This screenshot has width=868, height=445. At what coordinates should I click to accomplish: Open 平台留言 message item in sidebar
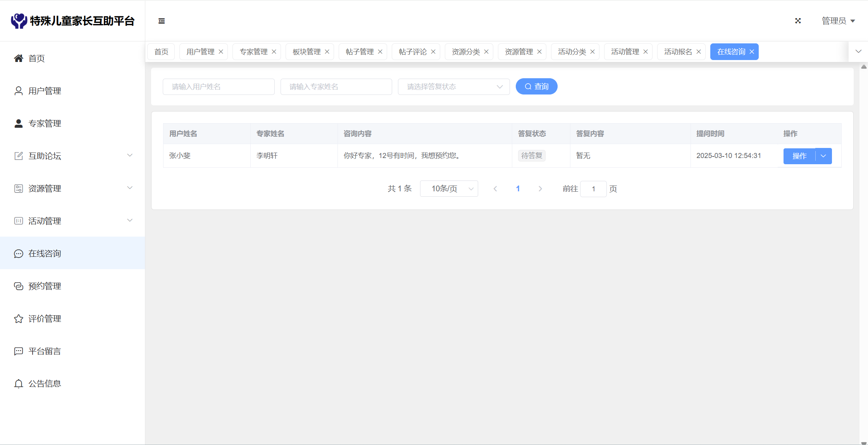tap(45, 351)
